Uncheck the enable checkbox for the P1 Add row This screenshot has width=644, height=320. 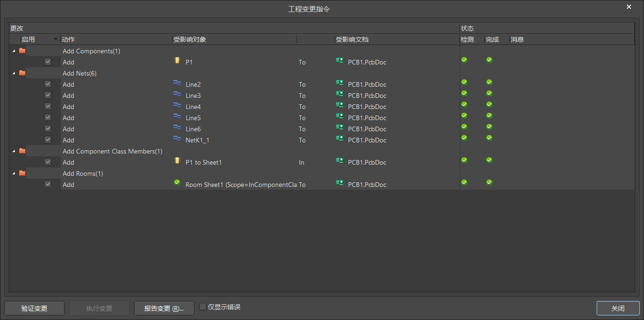pos(48,61)
